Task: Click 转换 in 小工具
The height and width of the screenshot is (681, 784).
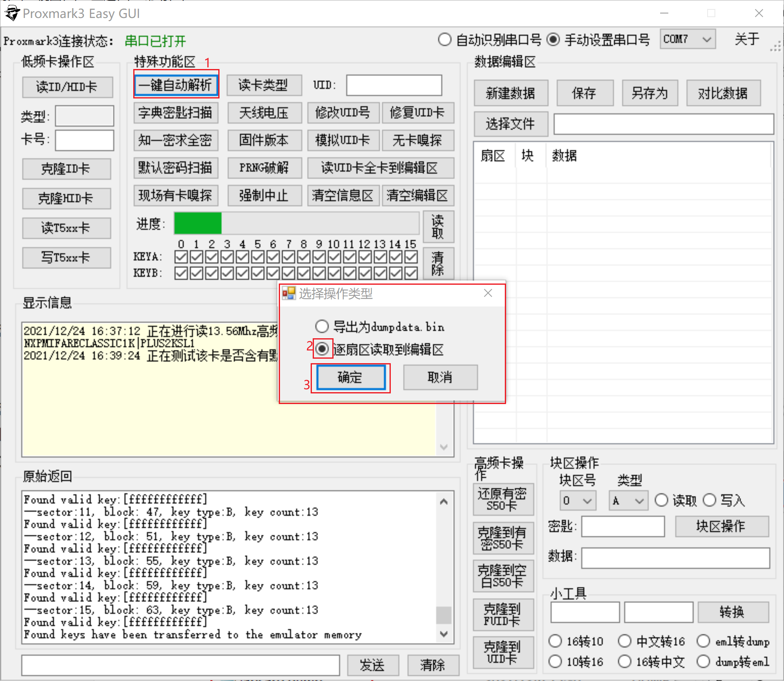Action: (733, 612)
